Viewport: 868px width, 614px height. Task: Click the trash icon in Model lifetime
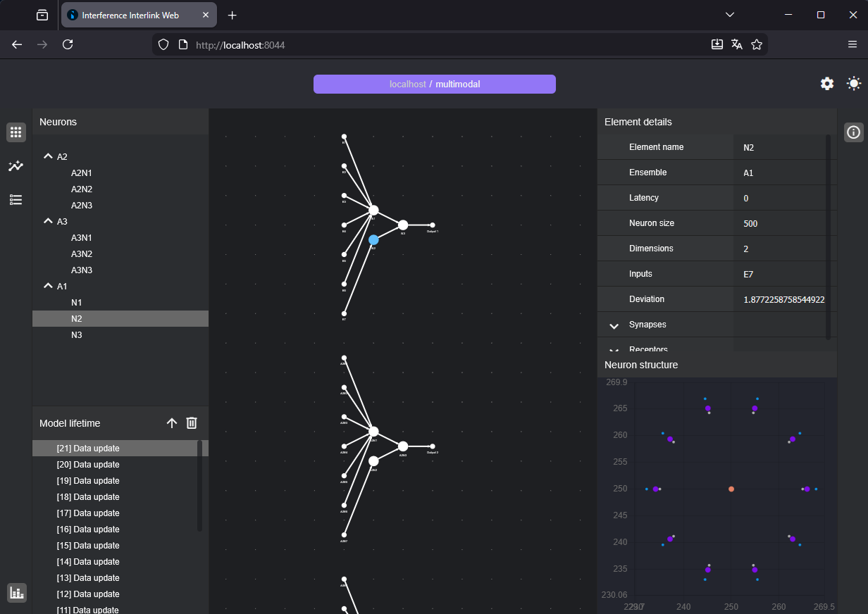coord(192,423)
